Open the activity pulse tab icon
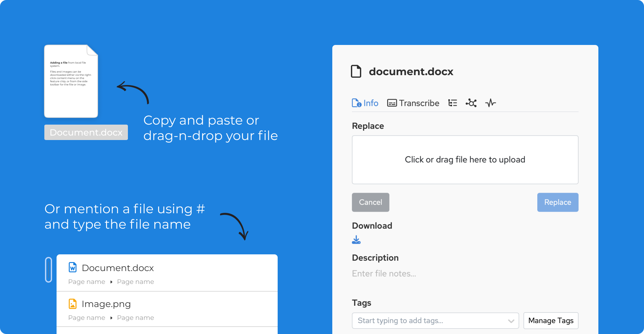 pyautogui.click(x=490, y=103)
